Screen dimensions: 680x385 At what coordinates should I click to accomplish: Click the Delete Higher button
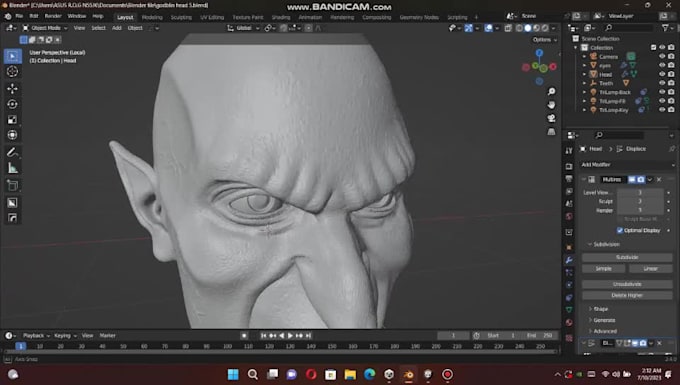pyautogui.click(x=627, y=295)
